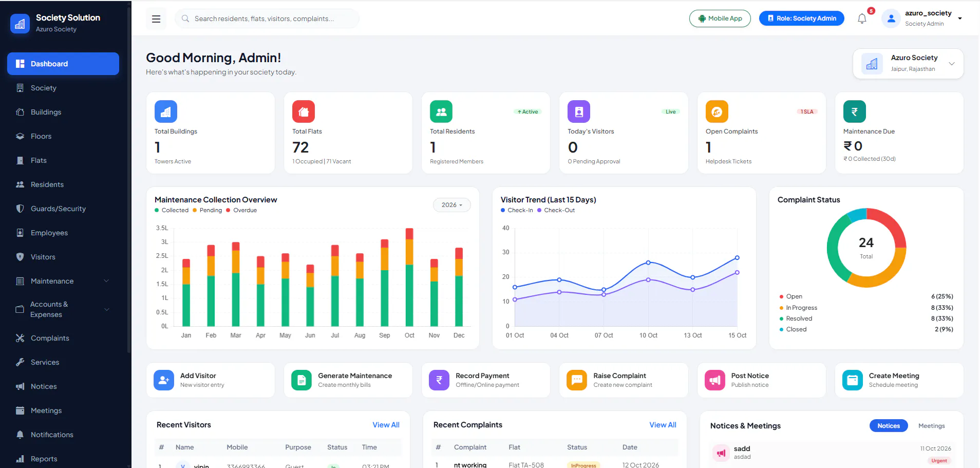The width and height of the screenshot is (980, 468).
Task: Toggle the Overdue legend in maintenance chart
Action: pyautogui.click(x=241, y=210)
